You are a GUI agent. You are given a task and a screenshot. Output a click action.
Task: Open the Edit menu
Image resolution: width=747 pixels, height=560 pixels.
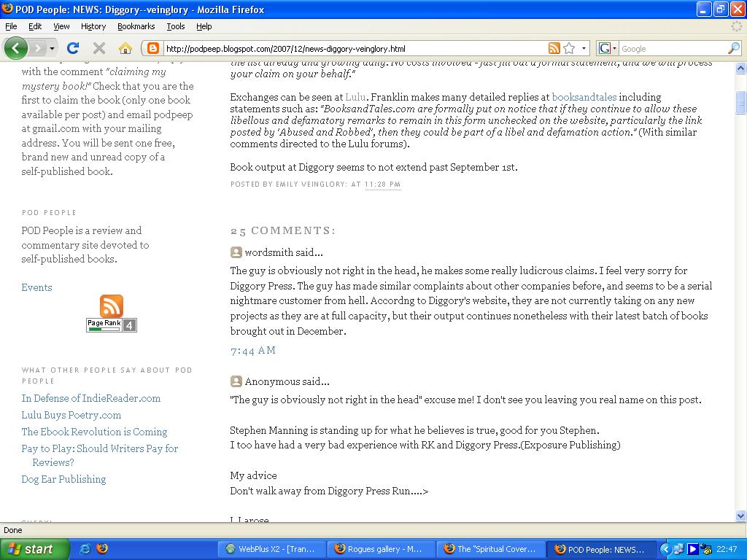coord(35,26)
